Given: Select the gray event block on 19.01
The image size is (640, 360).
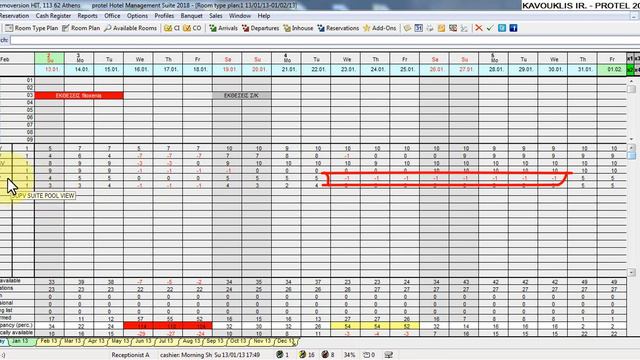Looking at the screenshot, I should (x=242, y=96).
